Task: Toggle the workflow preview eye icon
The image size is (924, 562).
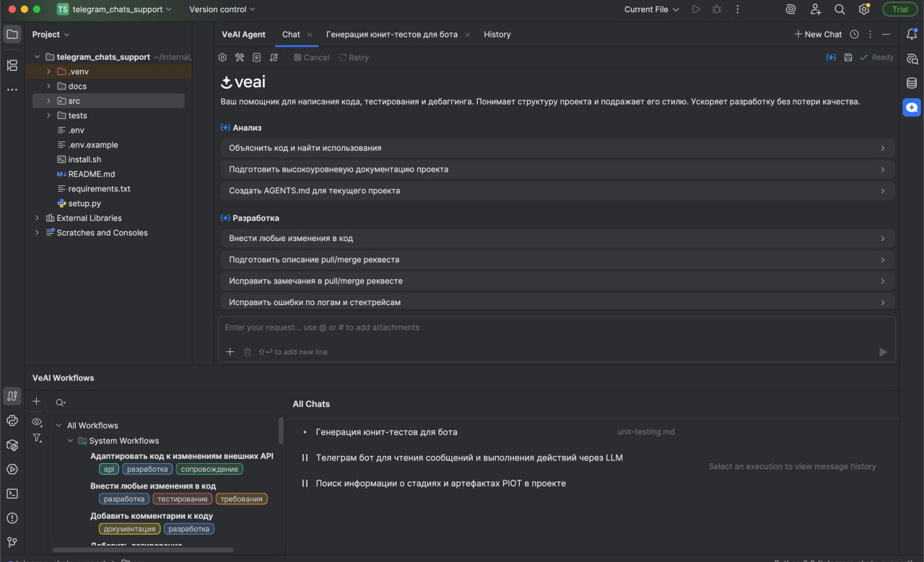Action: (x=37, y=422)
